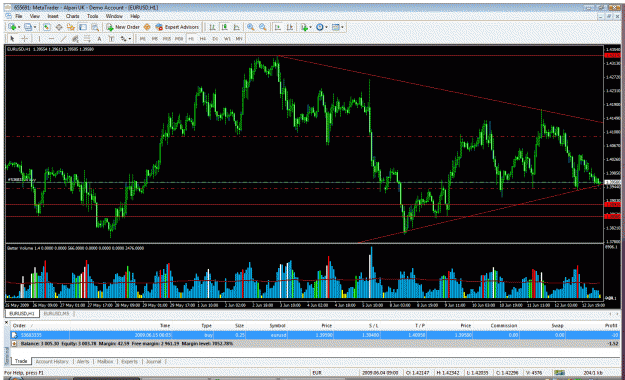Launch the MetaEditor icon
The height and width of the screenshot is (380, 625).
pyautogui.click(x=147, y=27)
